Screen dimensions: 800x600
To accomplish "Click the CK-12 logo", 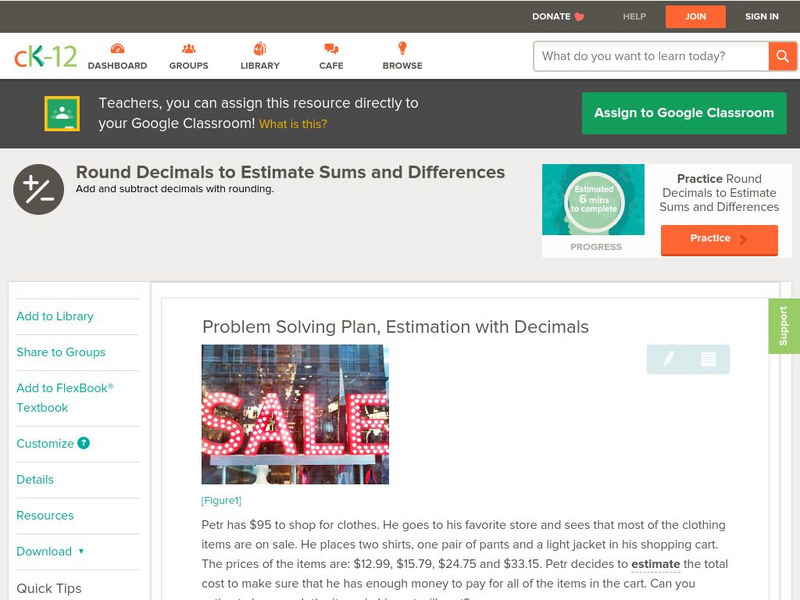I will coord(45,56).
